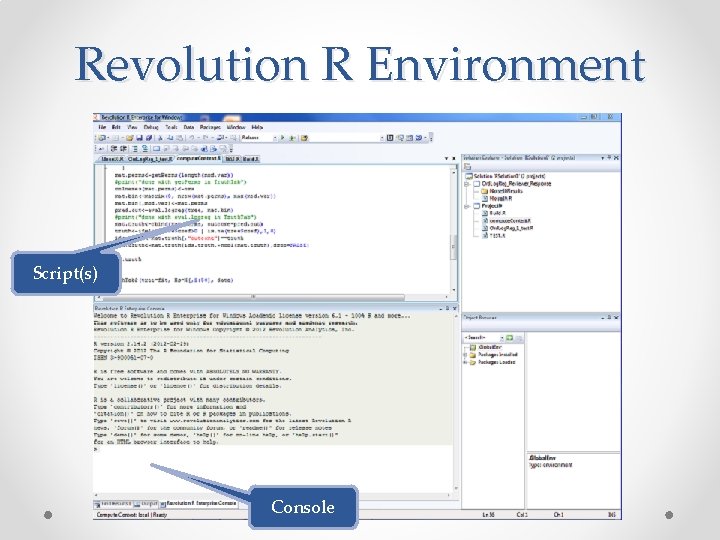Viewport: 720px width, 540px height.
Task: Click the green Start run arrow
Action: tap(282, 138)
